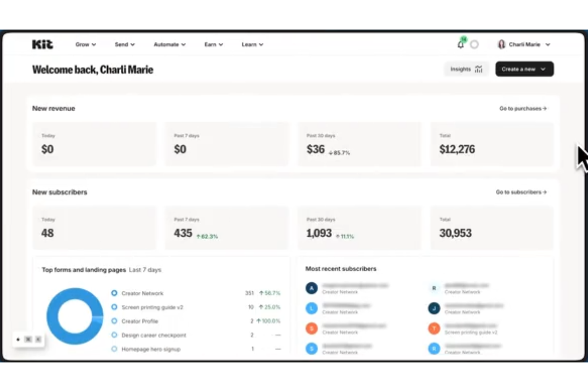Open the notifications bell
Viewport: 588px width, 392px height.
[460, 44]
